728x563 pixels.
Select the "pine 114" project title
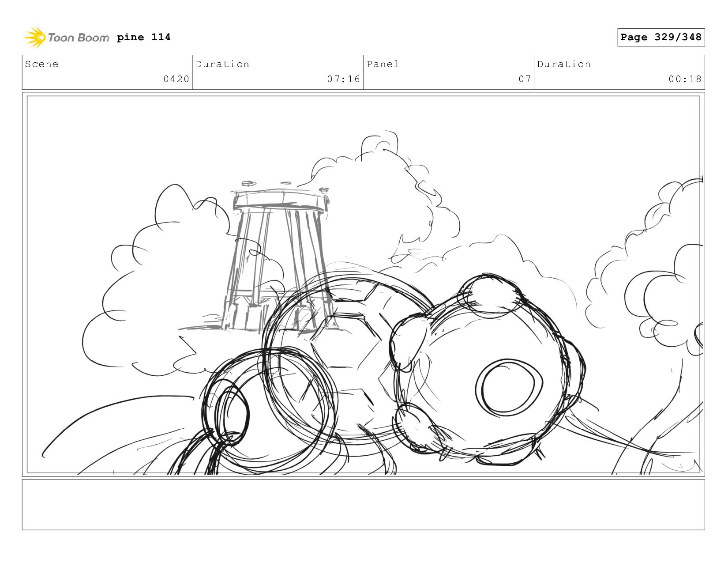(x=144, y=37)
